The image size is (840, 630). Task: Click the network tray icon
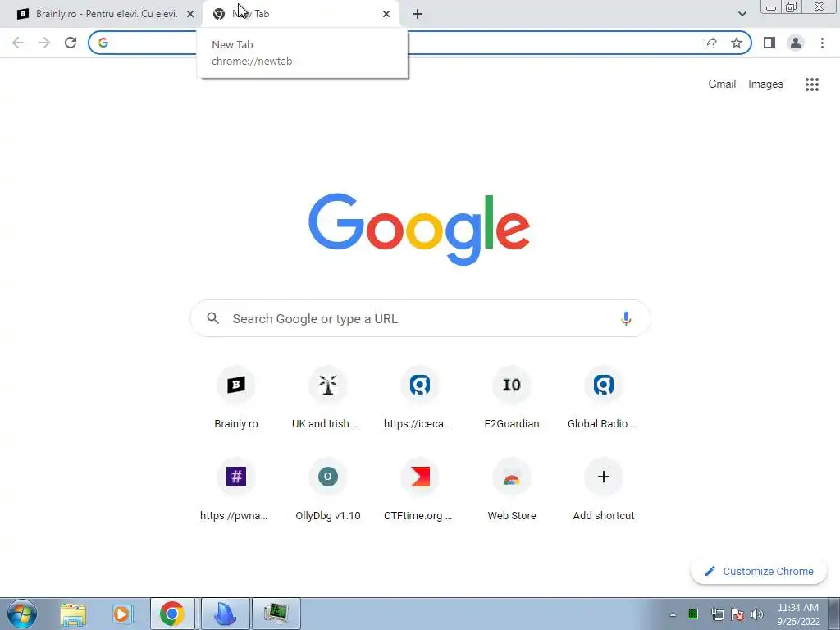717,614
